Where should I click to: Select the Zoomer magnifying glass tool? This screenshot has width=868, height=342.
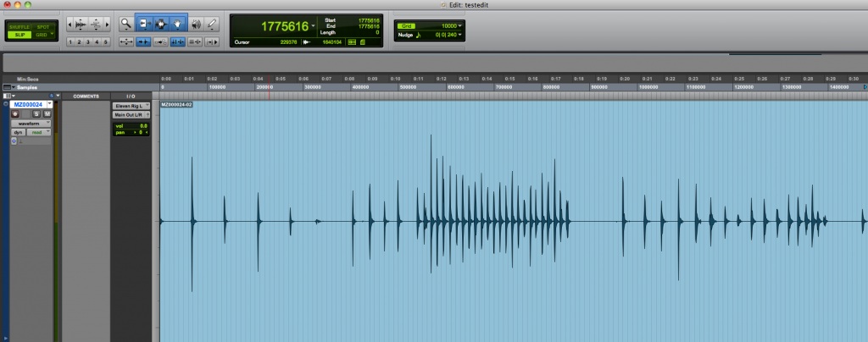tap(126, 24)
